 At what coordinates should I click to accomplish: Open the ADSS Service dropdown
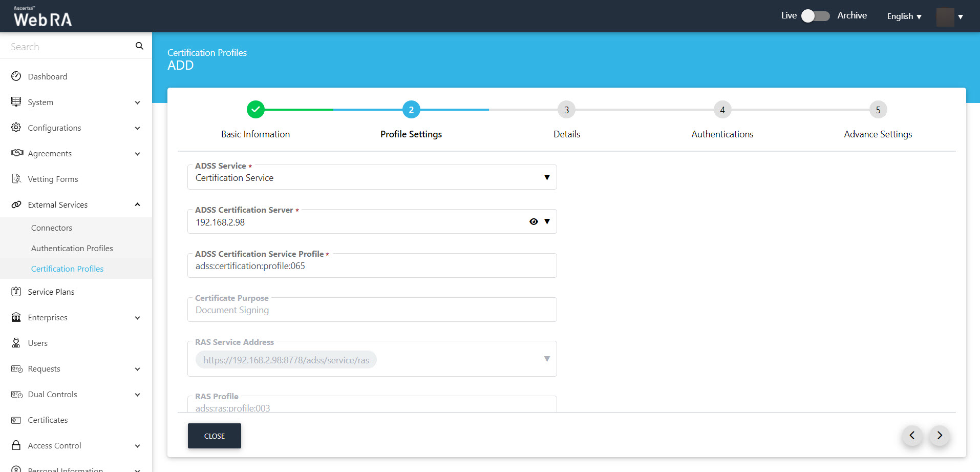coord(547,177)
